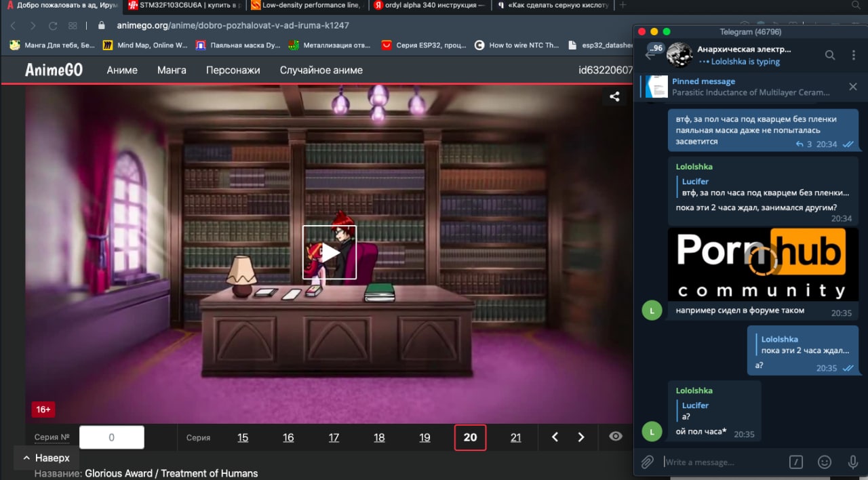868x480 pixels.
Task: Open esp32_datasheet bookmark
Action: (x=599, y=45)
